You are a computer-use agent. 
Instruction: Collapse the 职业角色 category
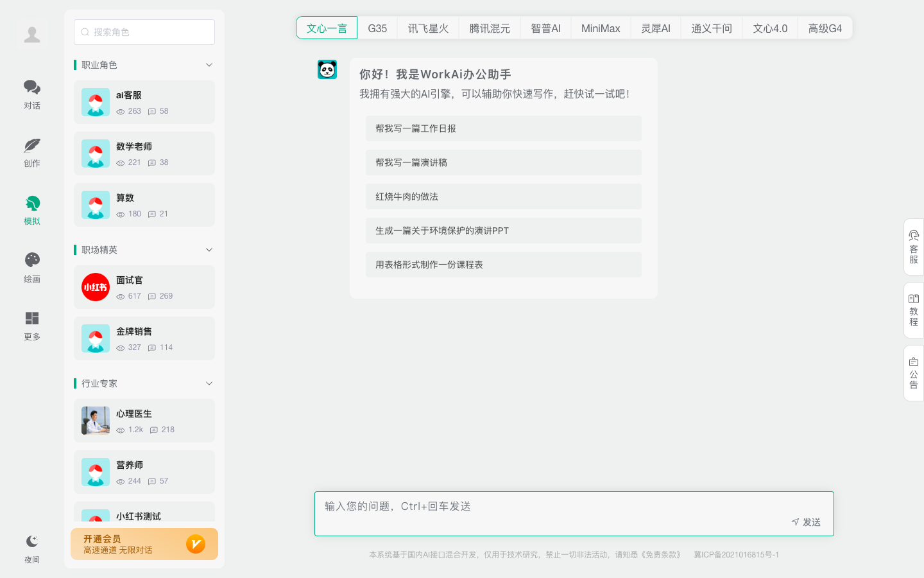click(209, 65)
